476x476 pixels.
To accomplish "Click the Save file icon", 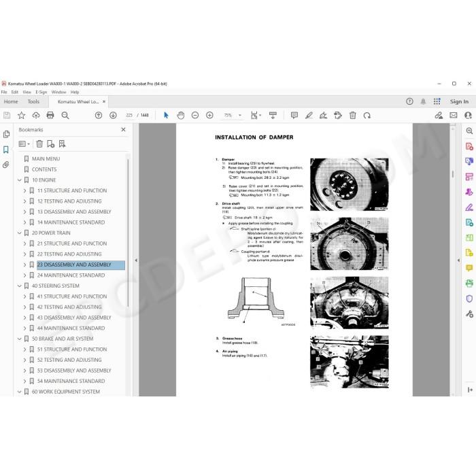I will coord(7,116).
